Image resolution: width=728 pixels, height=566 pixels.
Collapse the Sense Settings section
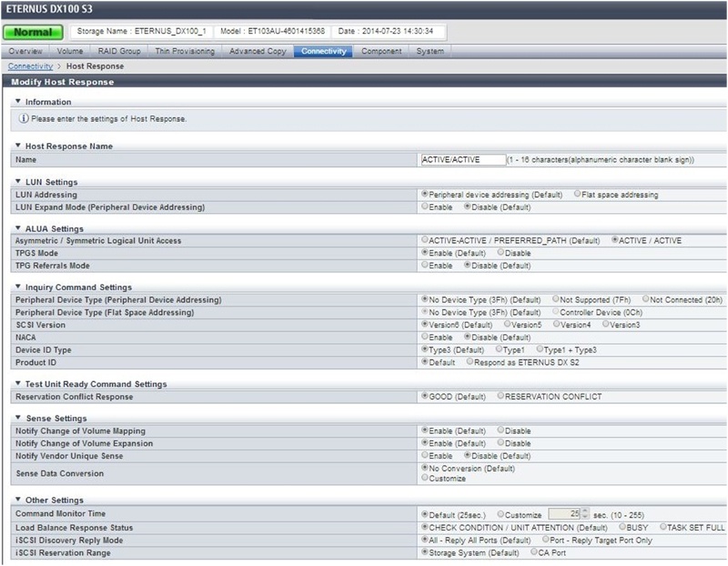point(17,418)
